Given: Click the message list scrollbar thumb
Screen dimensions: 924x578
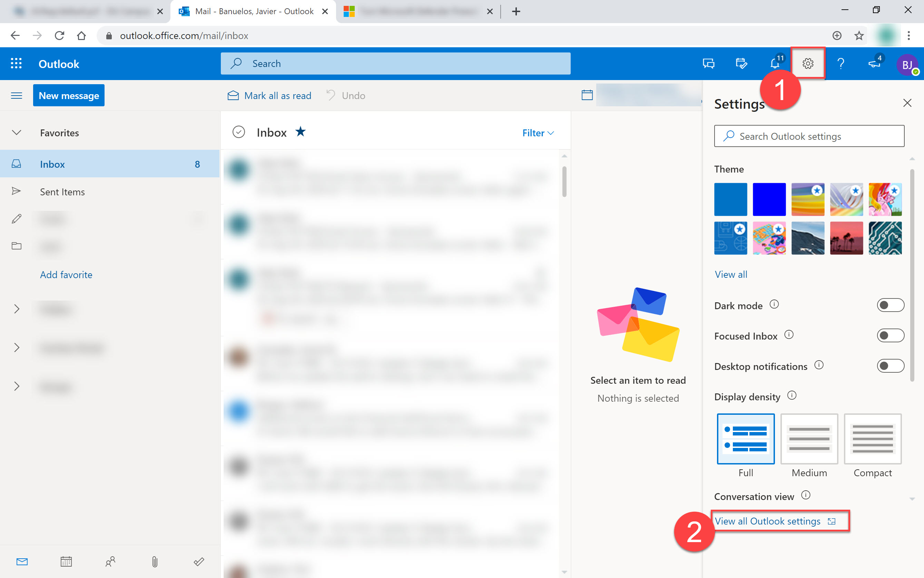Looking at the screenshot, I should (x=564, y=181).
